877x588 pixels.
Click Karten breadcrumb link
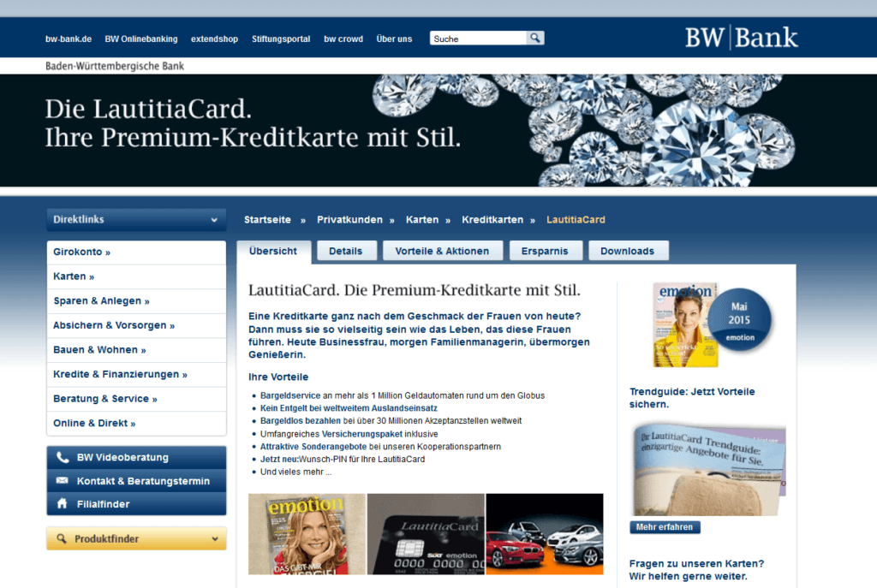click(x=422, y=220)
